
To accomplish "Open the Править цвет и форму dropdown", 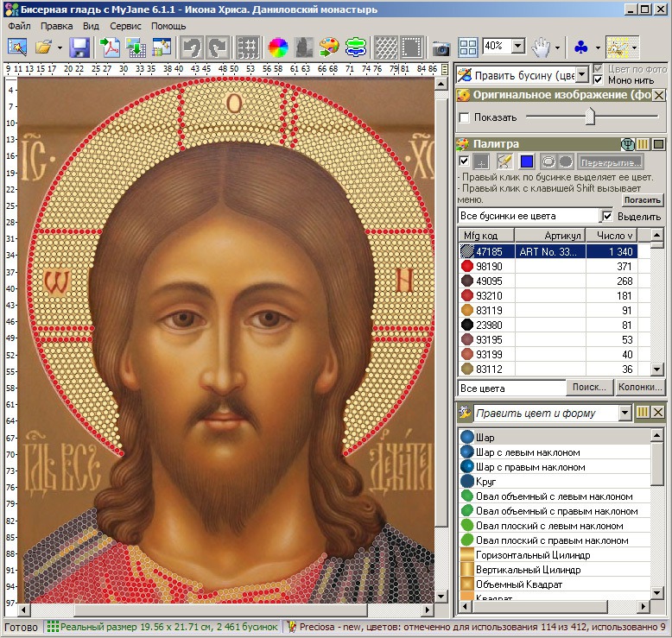I will (625, 414).
